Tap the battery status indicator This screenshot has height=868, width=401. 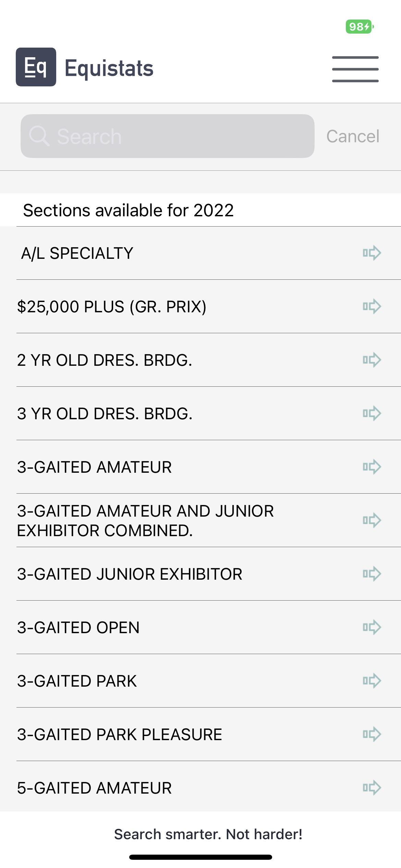point(359,27)
